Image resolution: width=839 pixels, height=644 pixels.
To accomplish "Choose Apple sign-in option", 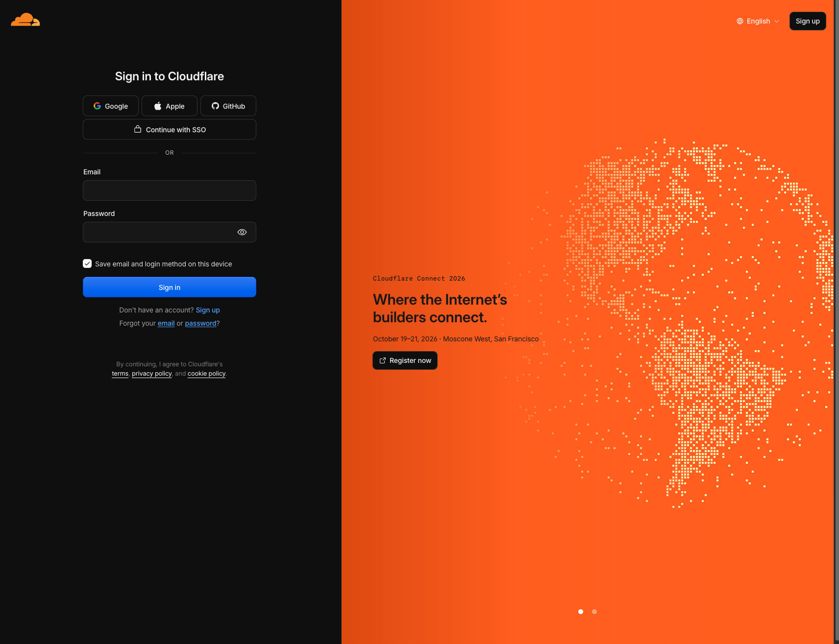I will (x=170, y=106).
